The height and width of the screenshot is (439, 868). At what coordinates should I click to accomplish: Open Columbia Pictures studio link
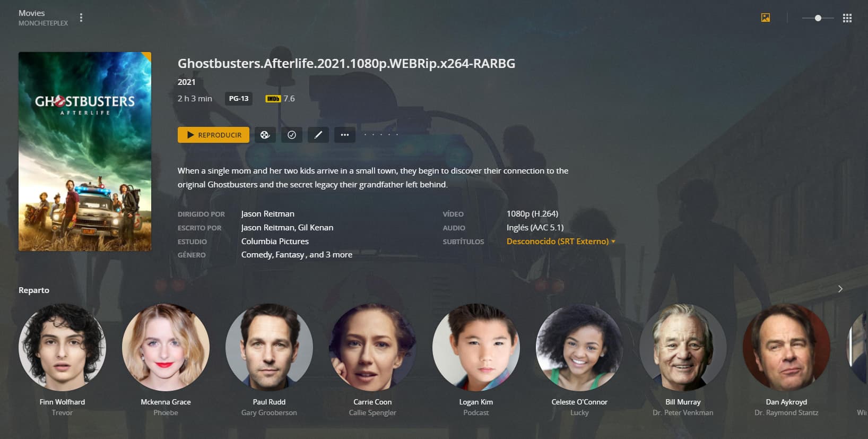(x=275, y=241)
